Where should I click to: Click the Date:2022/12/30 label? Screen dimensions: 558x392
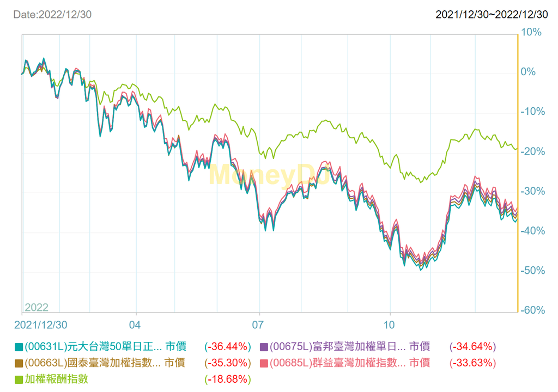(x=52, y=15)
